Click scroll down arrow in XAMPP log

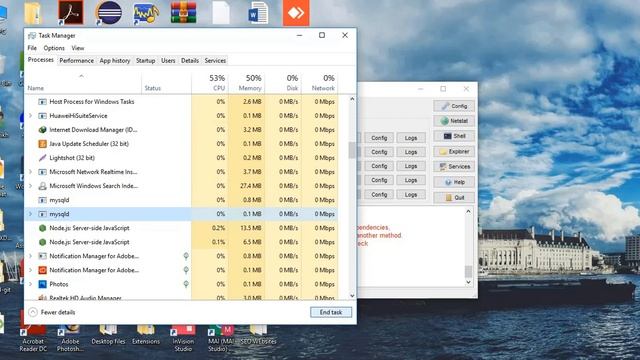coord(468,282)
